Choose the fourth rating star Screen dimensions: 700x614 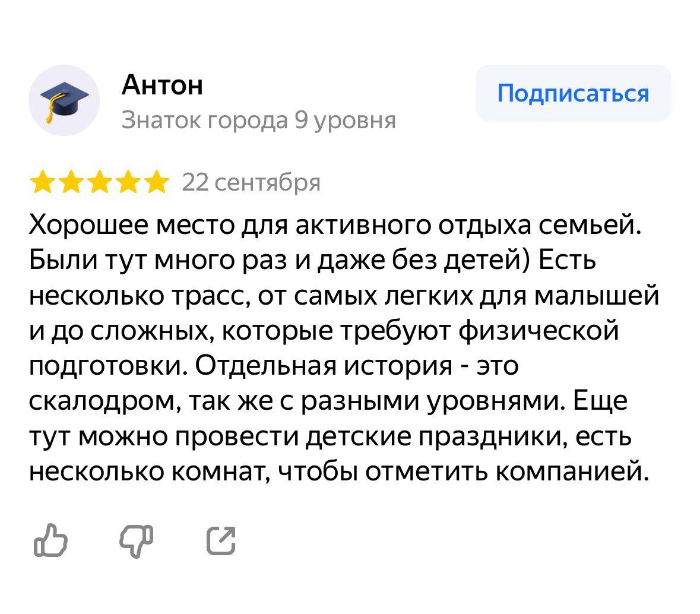tap(127, 183)
